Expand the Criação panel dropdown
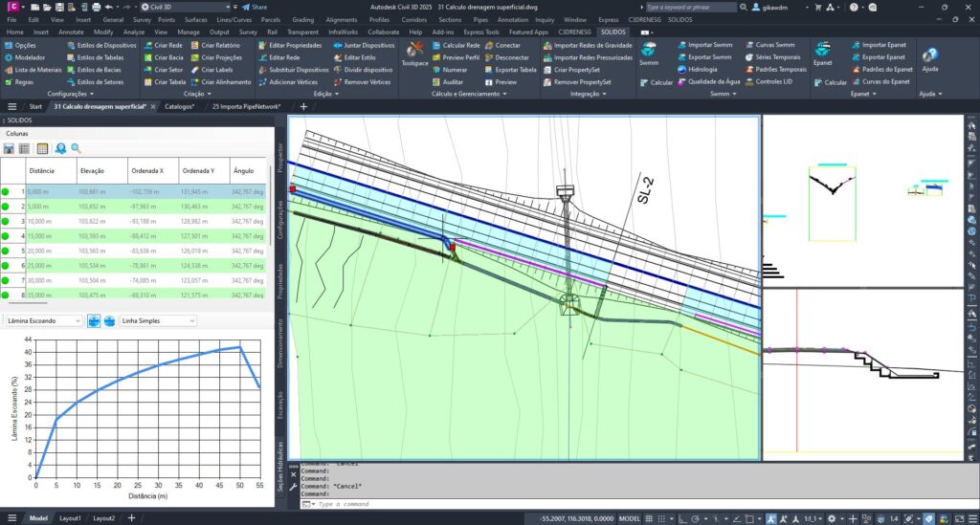The height and width of the screenshot is (525, 980). tap(198, 94)
